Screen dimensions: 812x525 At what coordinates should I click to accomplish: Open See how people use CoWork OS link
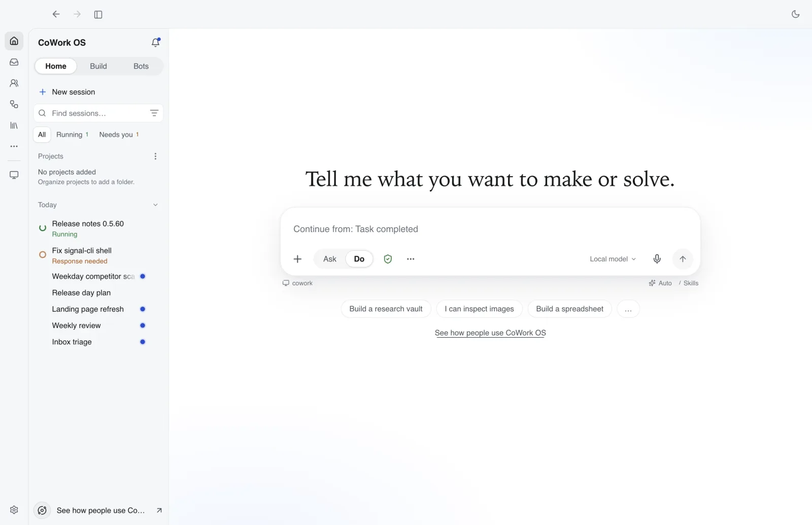point(490,333)
